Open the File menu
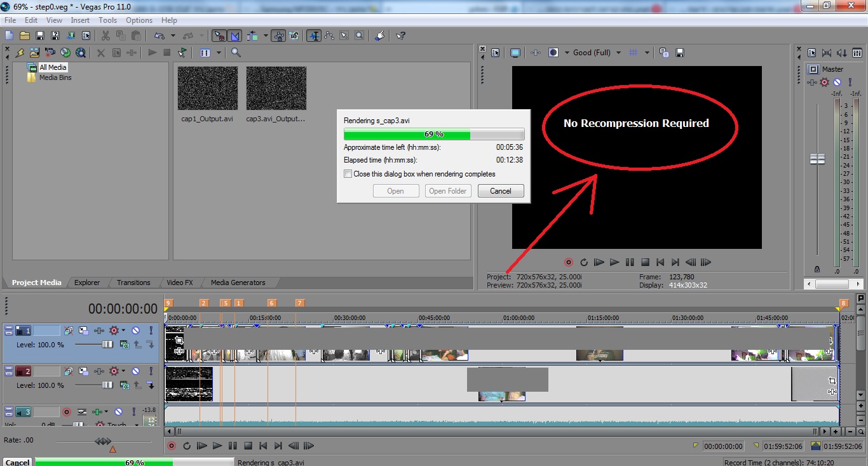 click(x=10, y=20)
